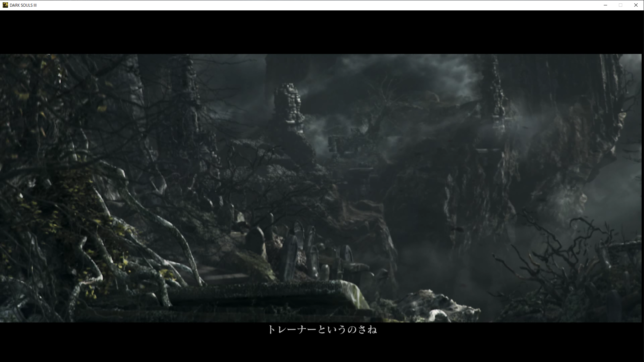Minimize the Dark Souls III window

pos(605,5)
